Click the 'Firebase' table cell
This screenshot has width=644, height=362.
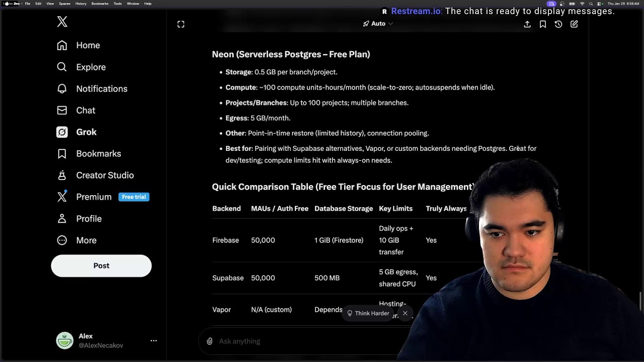[x=225, y=240]
